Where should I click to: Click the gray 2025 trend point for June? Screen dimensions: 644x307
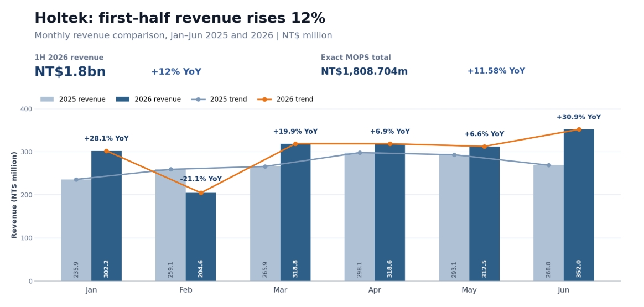[549, 165]
